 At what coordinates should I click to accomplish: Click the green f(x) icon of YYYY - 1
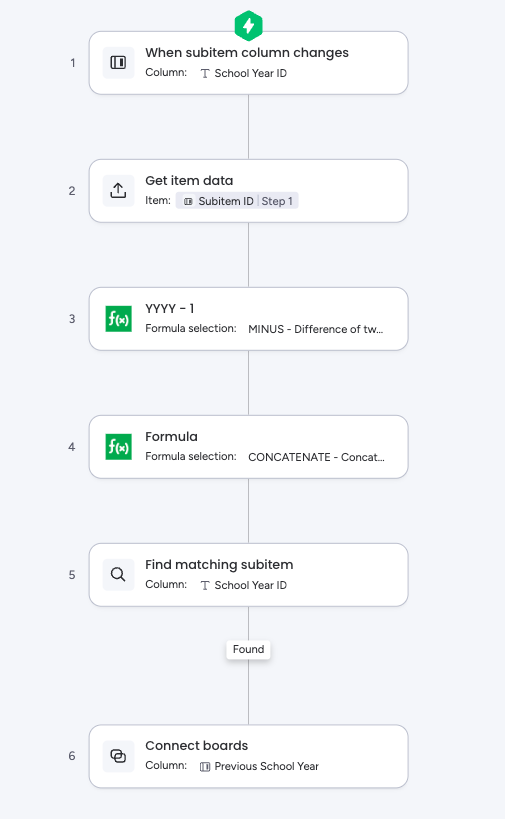click(x=119, y=319)
